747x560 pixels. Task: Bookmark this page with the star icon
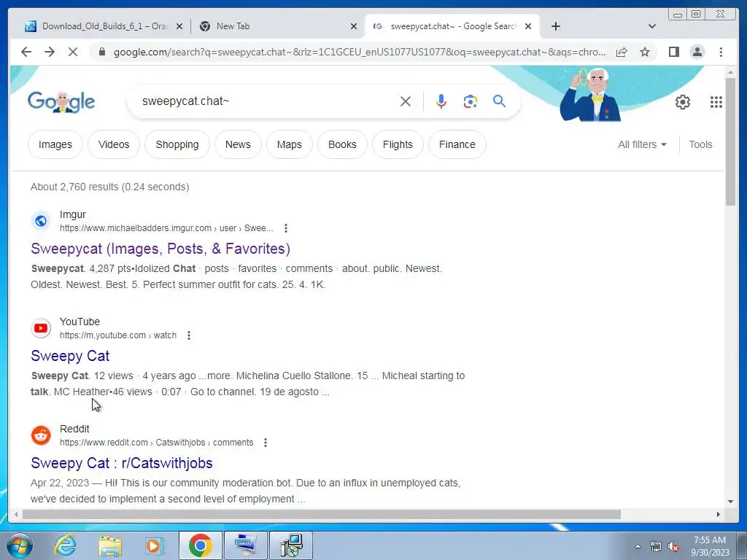(645, 52)
